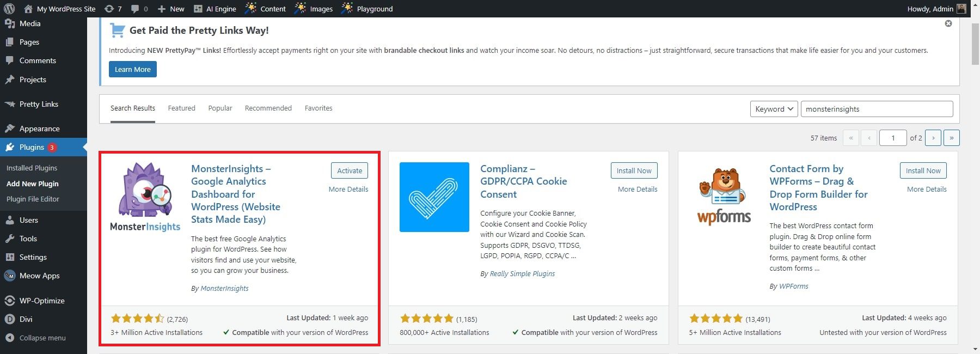Viewport: 980px width, 354px height.
Task: Open the New content admin bar menu
Action: click(x=171, y=9)
